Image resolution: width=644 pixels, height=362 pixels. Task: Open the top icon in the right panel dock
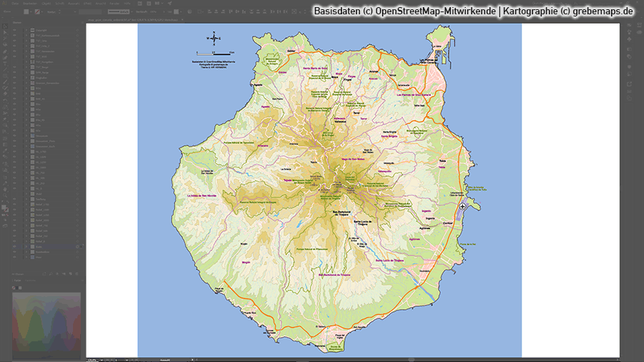(x=629, y=25)
